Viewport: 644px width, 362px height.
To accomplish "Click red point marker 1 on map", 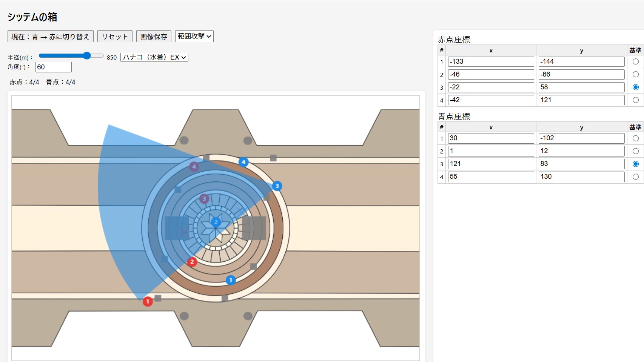I will coord(148,301).
